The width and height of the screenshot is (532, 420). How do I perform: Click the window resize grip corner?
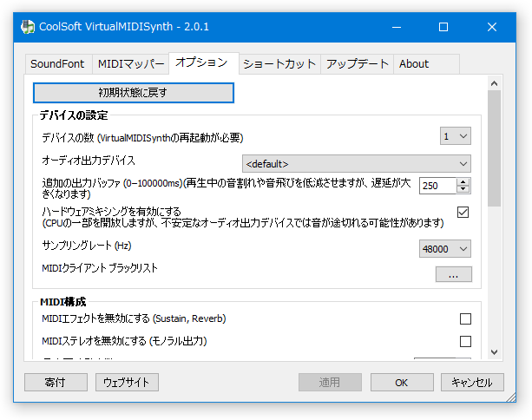tap(510, 397)
